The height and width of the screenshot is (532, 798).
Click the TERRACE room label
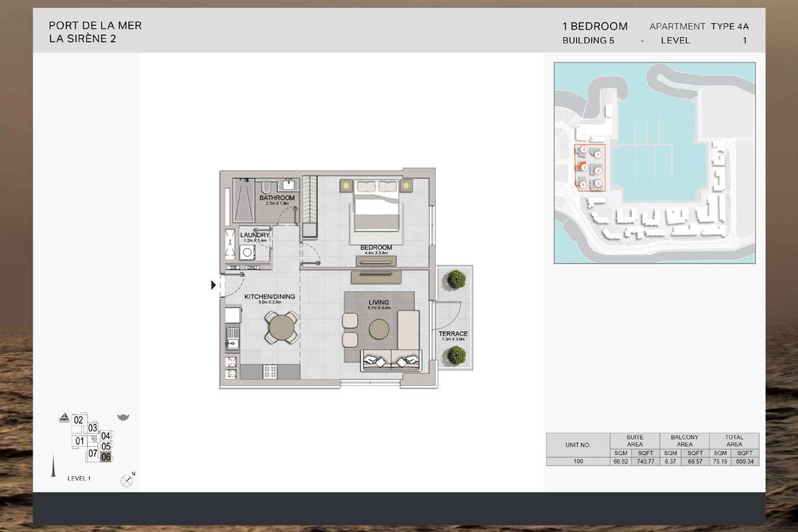(x=453, y=334)
